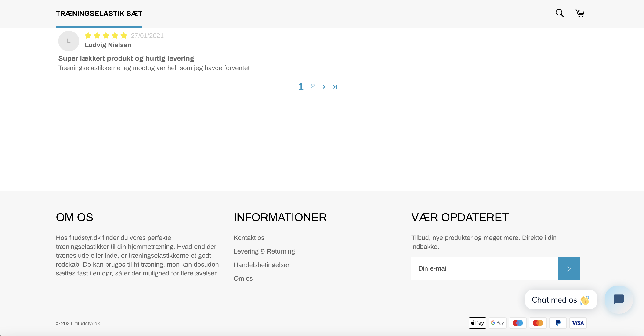Image resolution: width=644 pixels, height=336 pixels.
Task: Click the Maestro payment icon
Action: [x=517, y=323]
